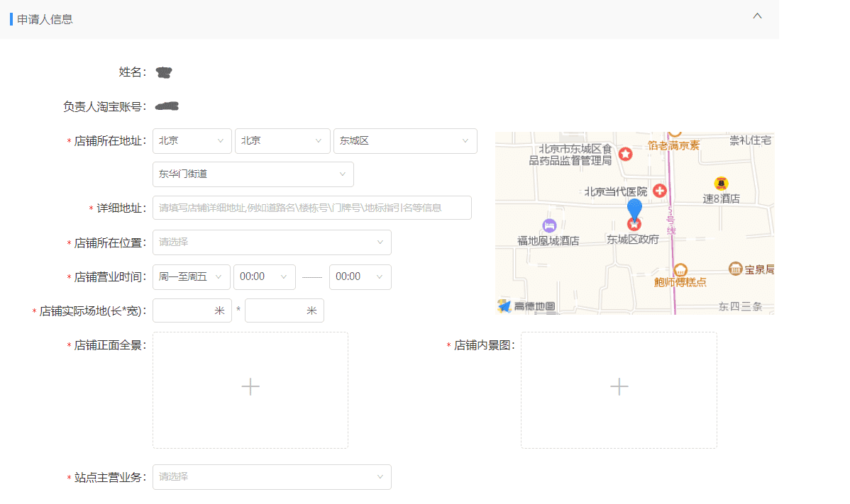Image resolution: width=850 pixels, height=504 pixels.
Task: Click the 申请人信息 section title
Action: [45, 19]
